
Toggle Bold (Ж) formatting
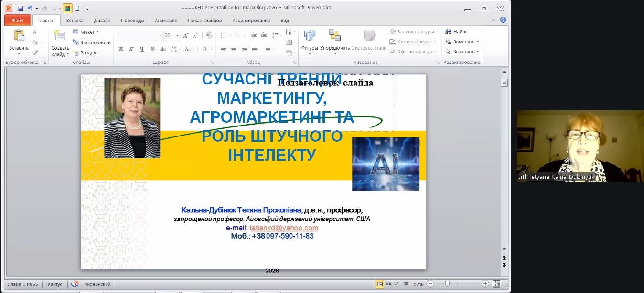121,49
